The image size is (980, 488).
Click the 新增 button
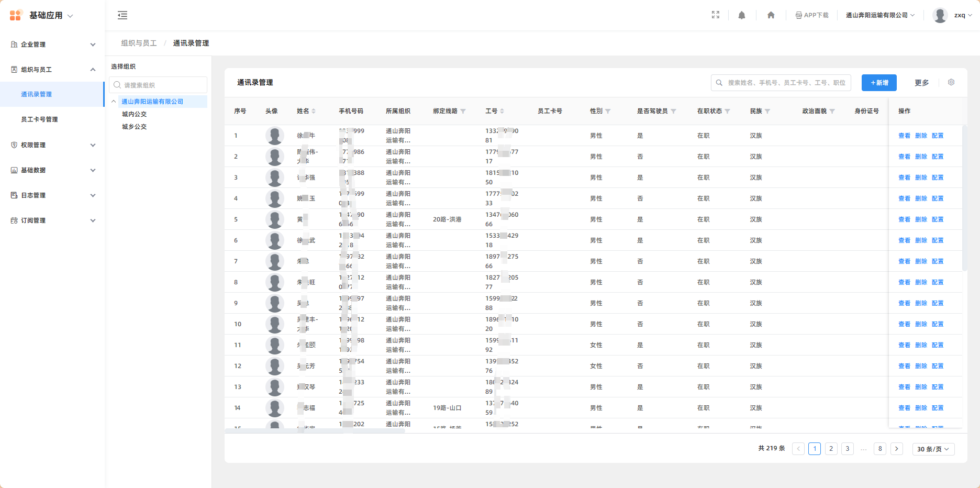point(879,83)
